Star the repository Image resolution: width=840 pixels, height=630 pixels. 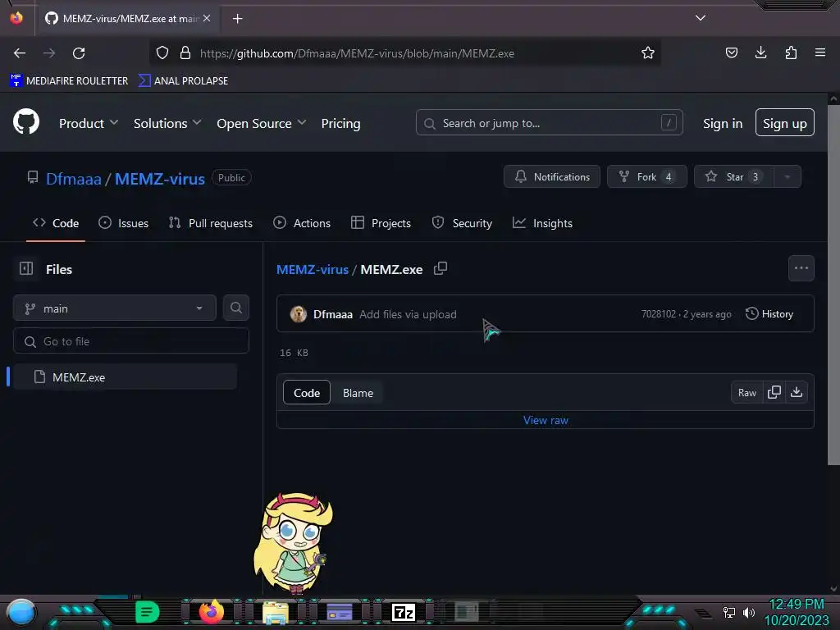pyautogui.click(x=734, y=177)
